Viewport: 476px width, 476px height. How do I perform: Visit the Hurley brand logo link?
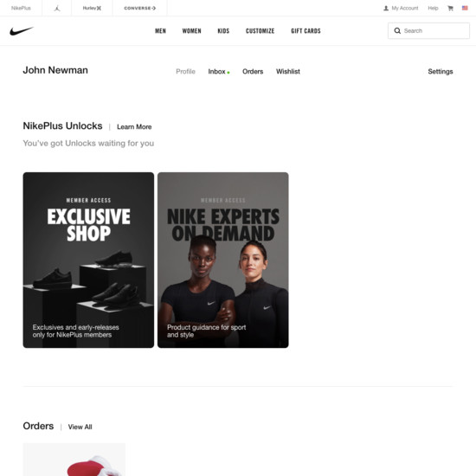[x=92, y=8]
